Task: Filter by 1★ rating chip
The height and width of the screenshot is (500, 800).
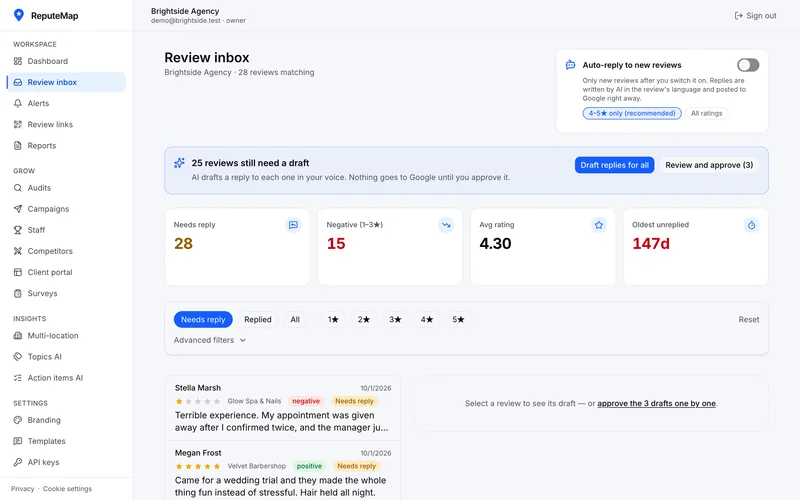Action: (x=333, y=319)
